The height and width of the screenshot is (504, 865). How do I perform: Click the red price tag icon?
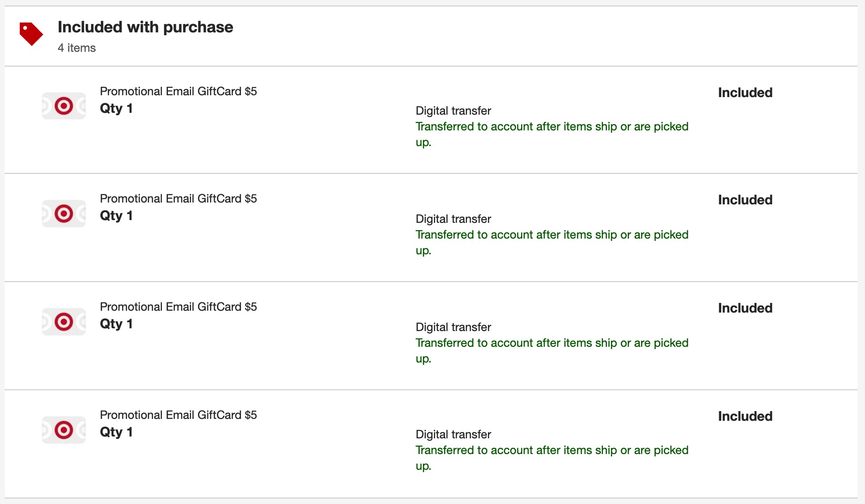coord(31,34)
